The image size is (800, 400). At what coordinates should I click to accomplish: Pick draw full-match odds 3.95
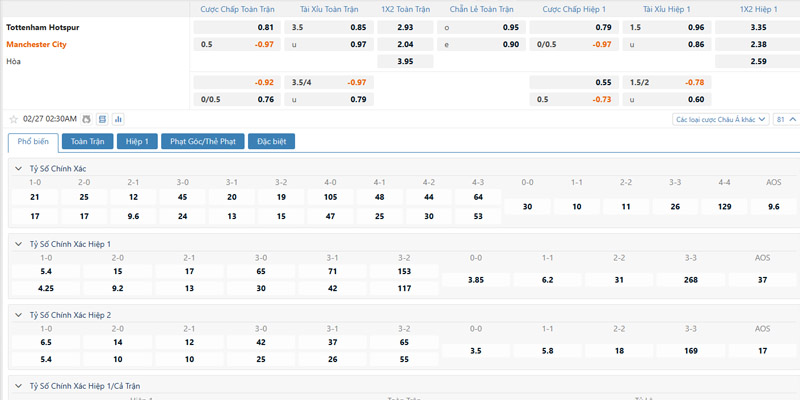click(405, 61)
